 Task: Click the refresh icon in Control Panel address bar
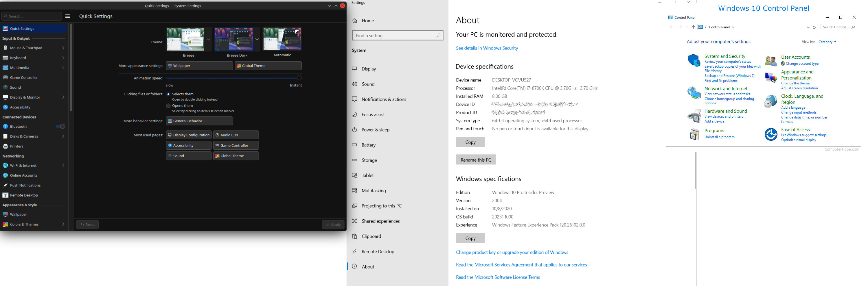tap(814, 27)
